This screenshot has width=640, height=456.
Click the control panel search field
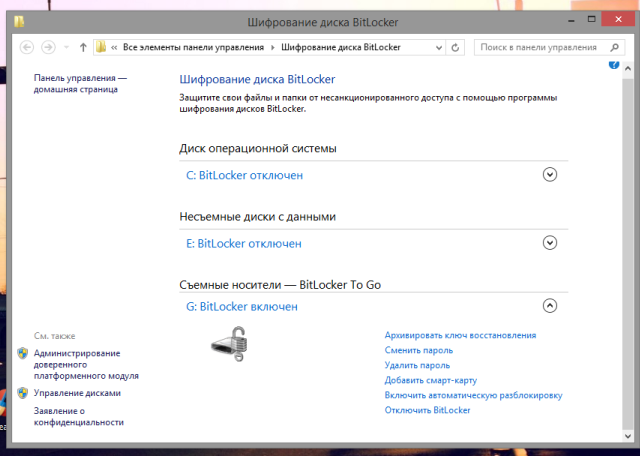[549, 47]
